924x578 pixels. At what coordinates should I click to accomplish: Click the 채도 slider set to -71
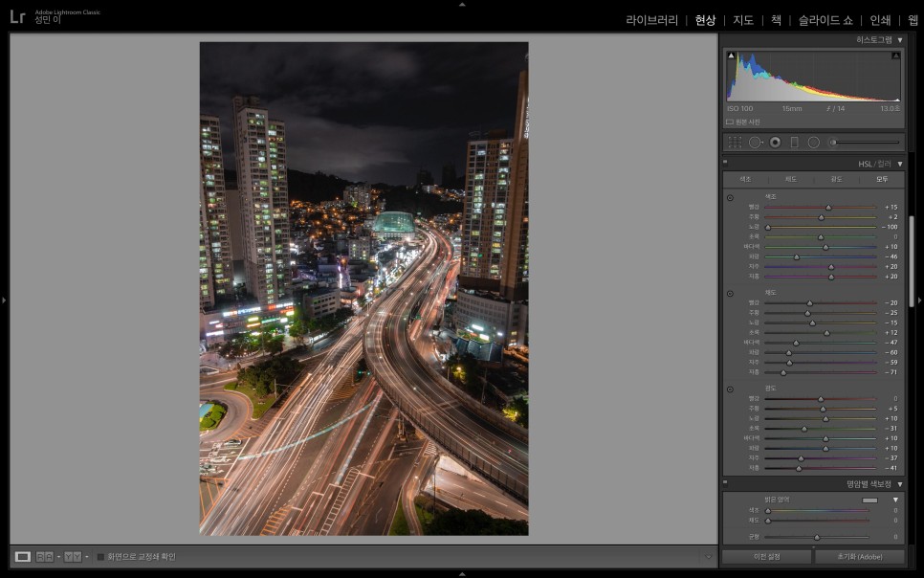click(821, 373)
